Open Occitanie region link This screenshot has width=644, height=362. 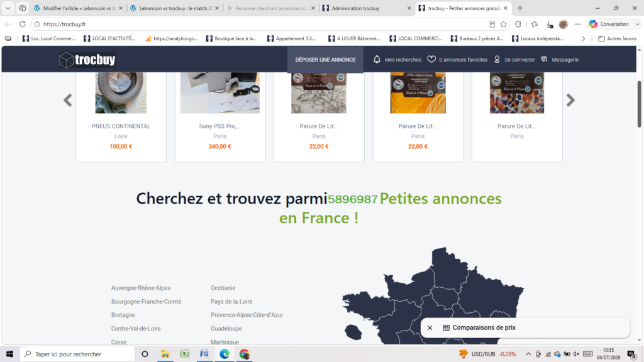tap(223, 288)
